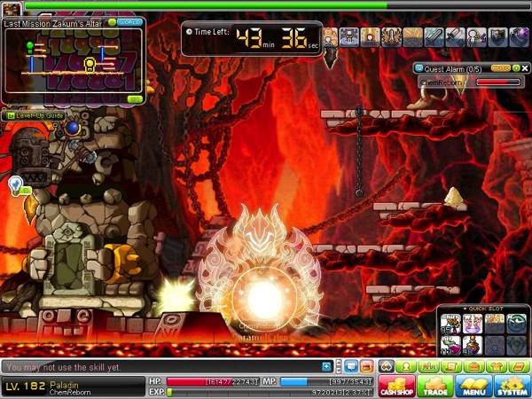This screenshot has height=399, width=532.
Task: Click the 'Last Mission Zakum's Altar' map title
Action: 53,23
